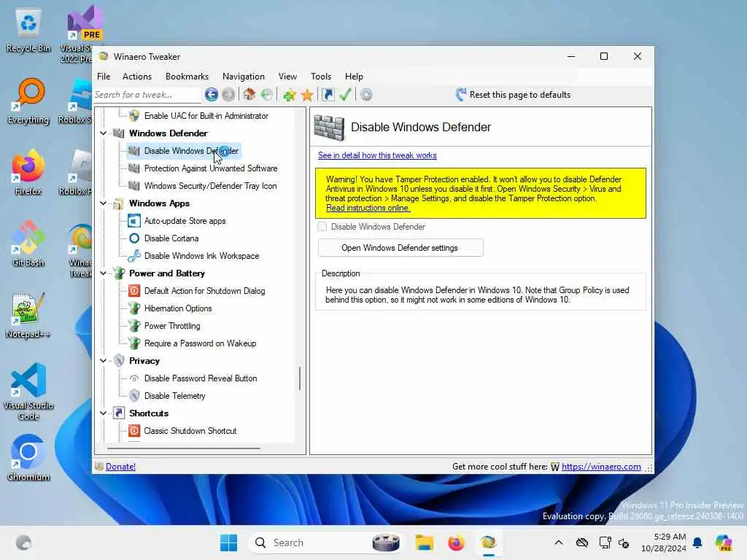Focus the Search for a tweak field
The image size is (747, 560).
pyautogui.click(x=147, y=95)
